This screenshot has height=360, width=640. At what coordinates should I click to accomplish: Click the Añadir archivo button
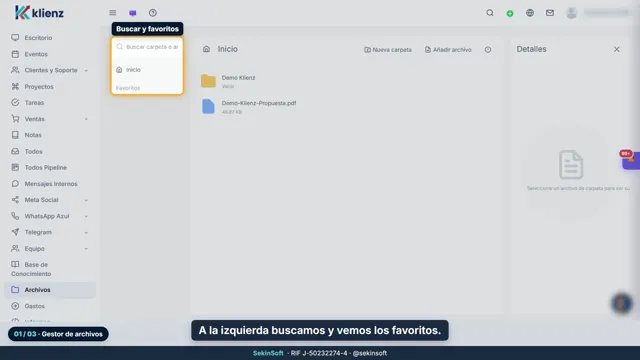pos(448,50)
